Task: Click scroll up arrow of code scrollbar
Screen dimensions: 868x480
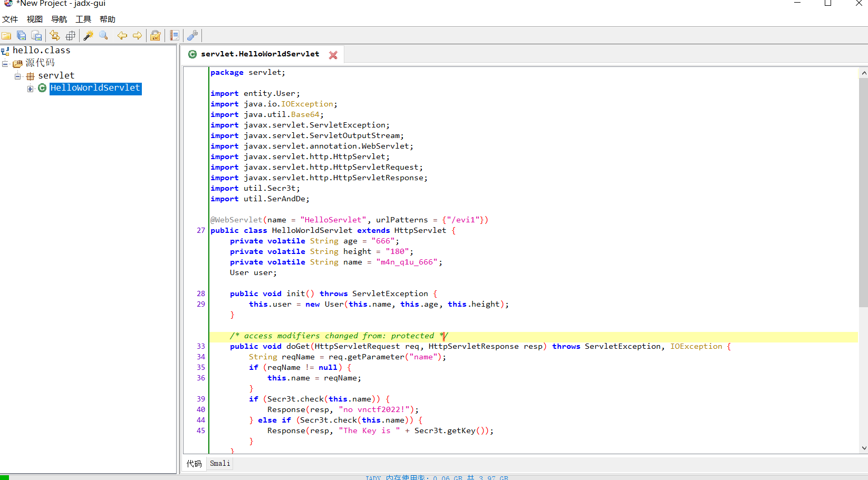Action: coord(863,73)
